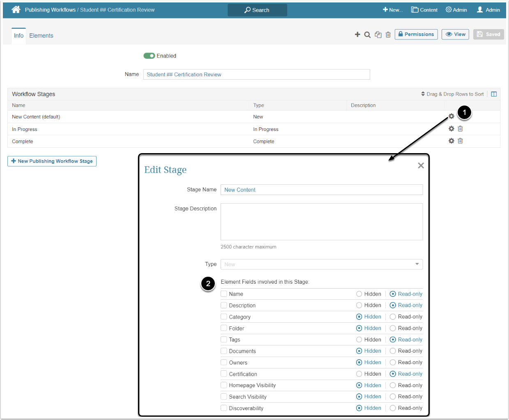Expand the stage Type dropdown
Viewport: 509px width, 420px height.
point(321,264)
